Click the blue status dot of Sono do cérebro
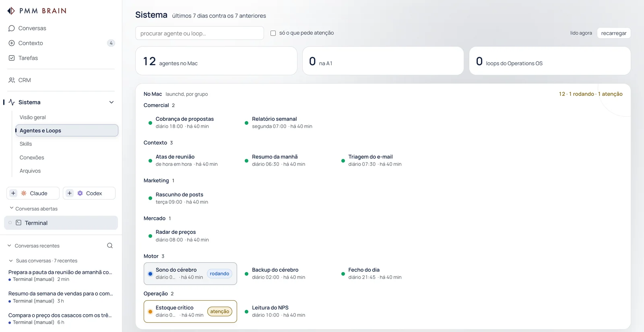644x332 pixels. [150, 274]
